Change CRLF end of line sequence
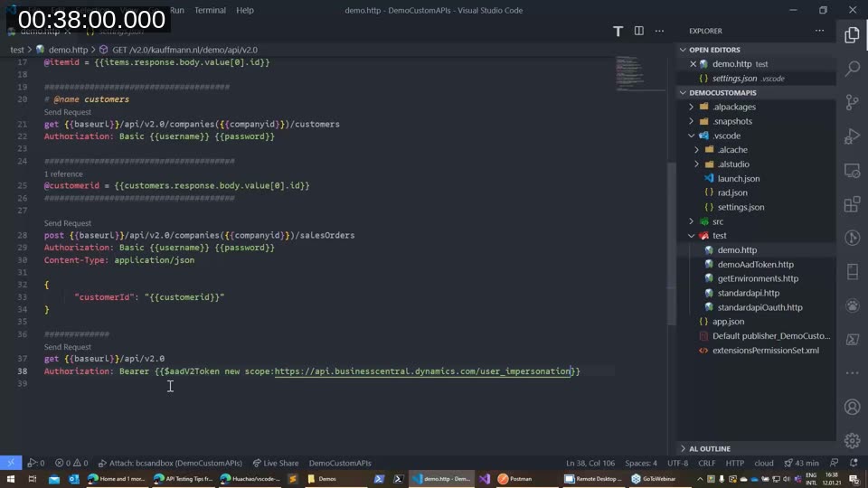868x488 pixels. [706, 463]
